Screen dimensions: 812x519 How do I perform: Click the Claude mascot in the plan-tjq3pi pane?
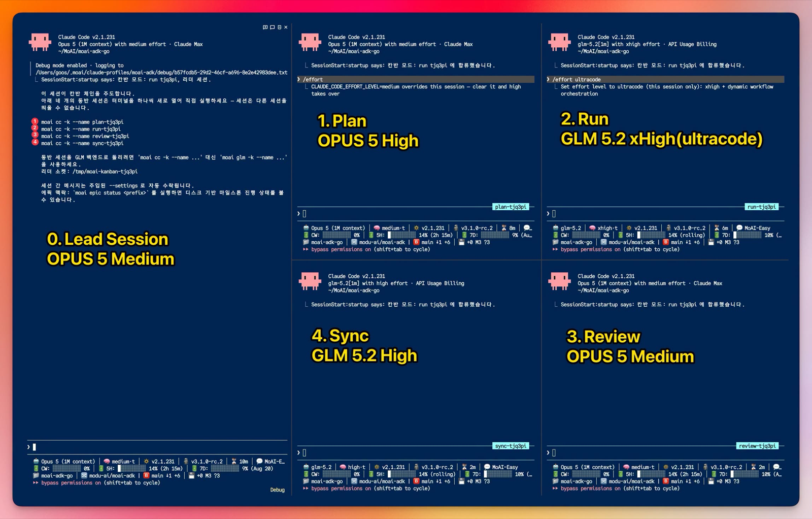tap(310, 42)
